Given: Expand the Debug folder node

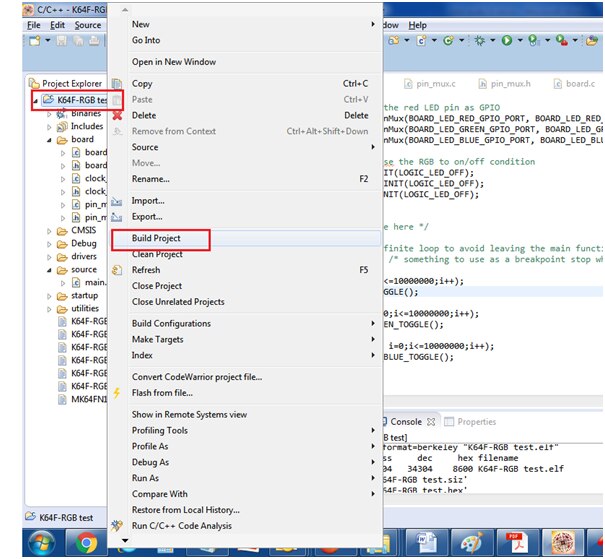Looking at the screenshot, I should coord(49,244).
